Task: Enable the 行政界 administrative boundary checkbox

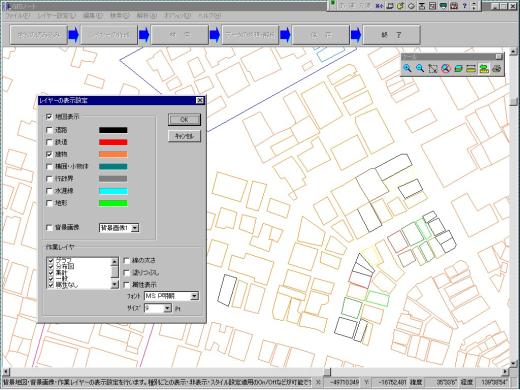Action: (x=49, y=179)
